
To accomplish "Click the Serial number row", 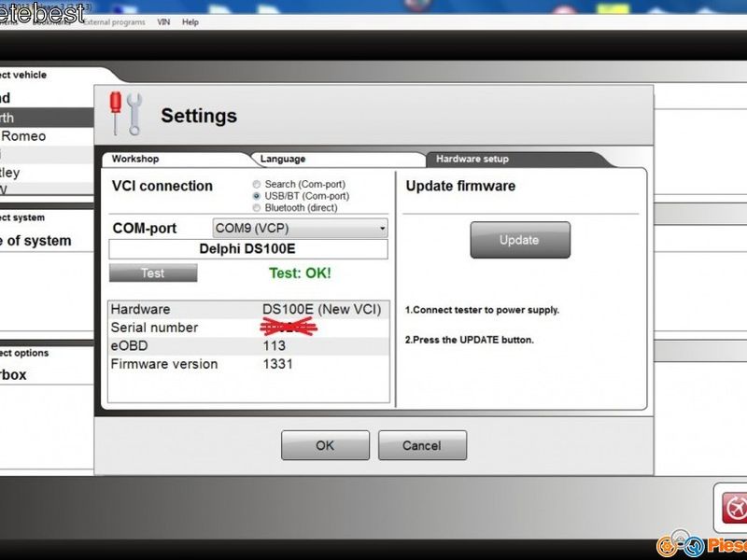I will 248,328.
